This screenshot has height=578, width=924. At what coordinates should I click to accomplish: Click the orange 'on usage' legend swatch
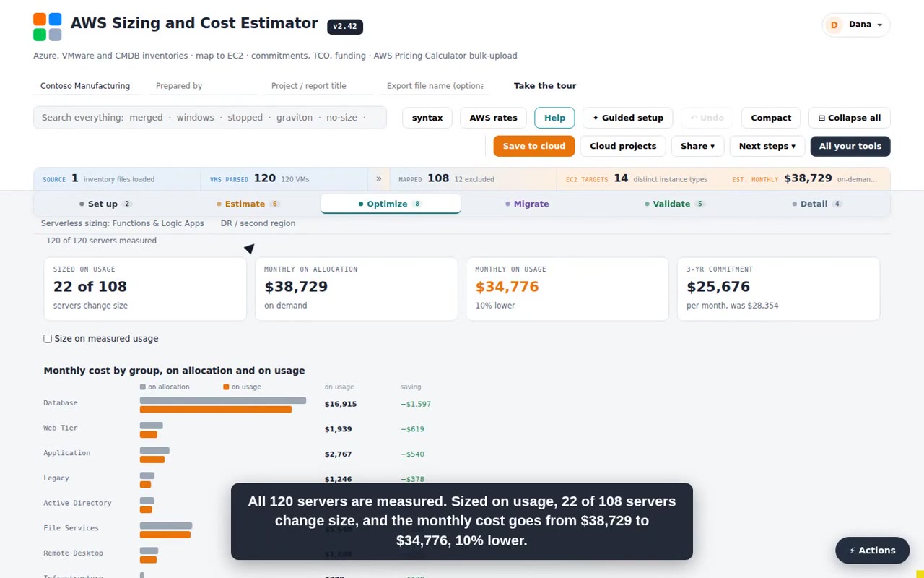point(226,387)
